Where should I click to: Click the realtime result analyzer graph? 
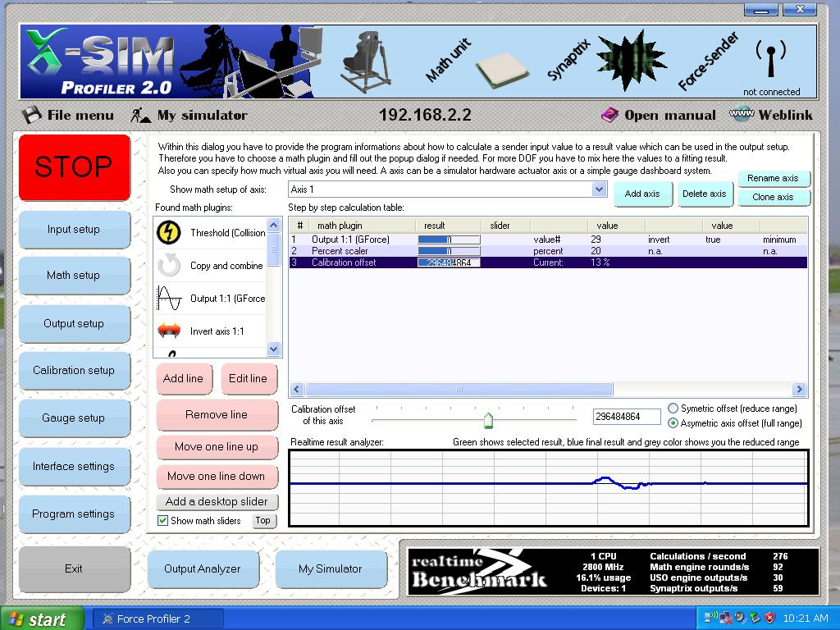[549, 488]
